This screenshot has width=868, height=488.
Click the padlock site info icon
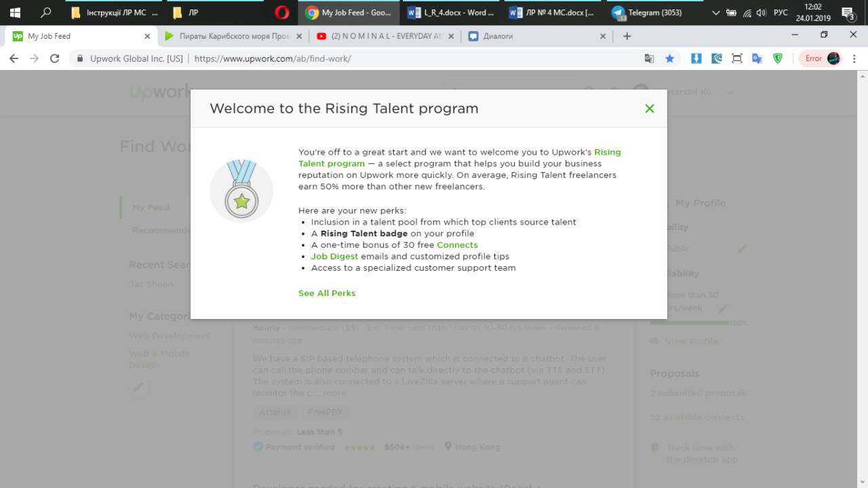click(x=80, y=59)
